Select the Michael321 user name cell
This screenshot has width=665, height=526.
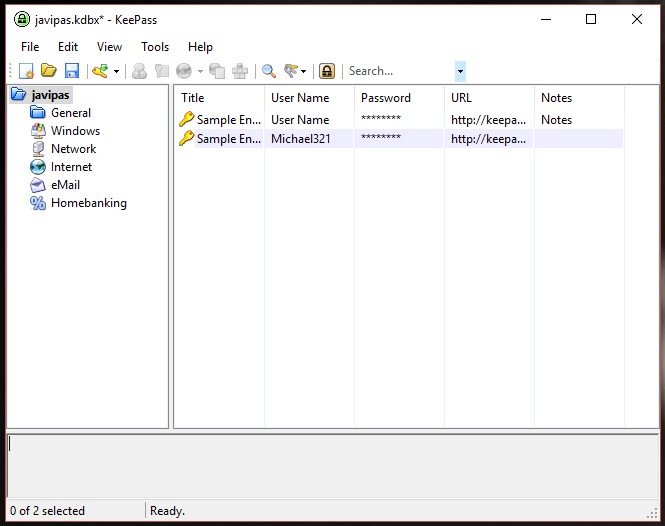pos(309,139)
